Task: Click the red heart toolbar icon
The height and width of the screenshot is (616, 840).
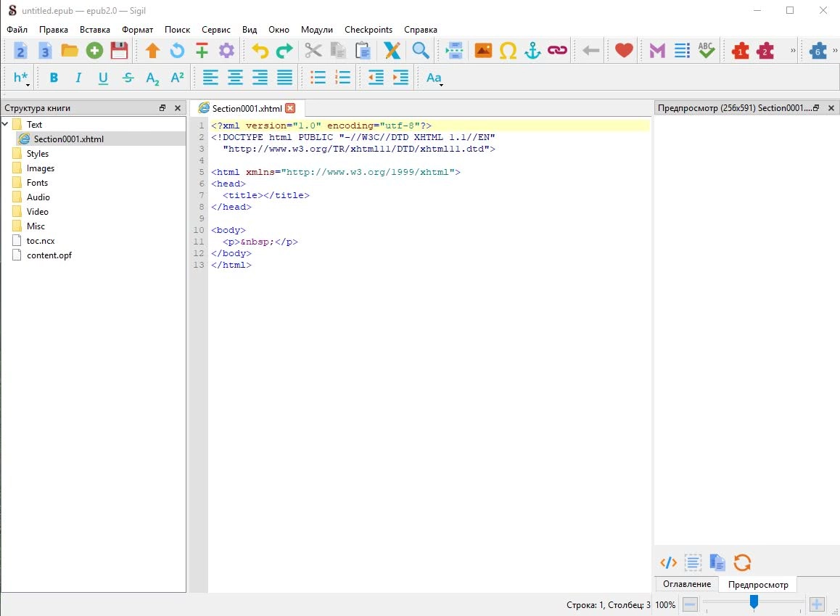Action: [624, 51]
